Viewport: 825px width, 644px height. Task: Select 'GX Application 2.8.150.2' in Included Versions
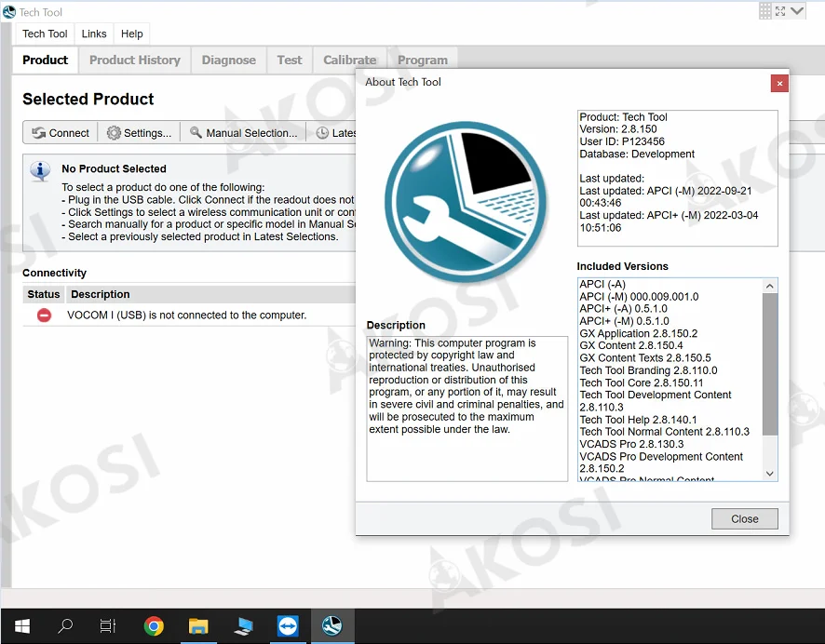[x=638, y=333]
